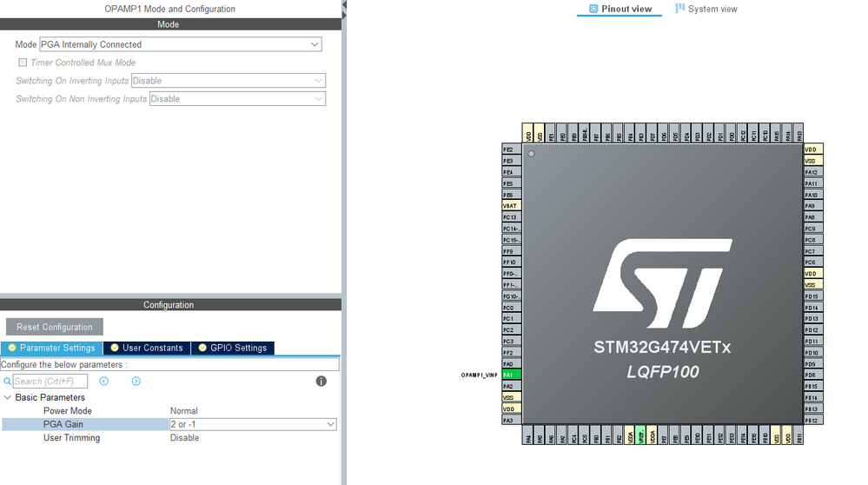
Task: Click the PF9 pin on chip
Action: tap(511, 251)
